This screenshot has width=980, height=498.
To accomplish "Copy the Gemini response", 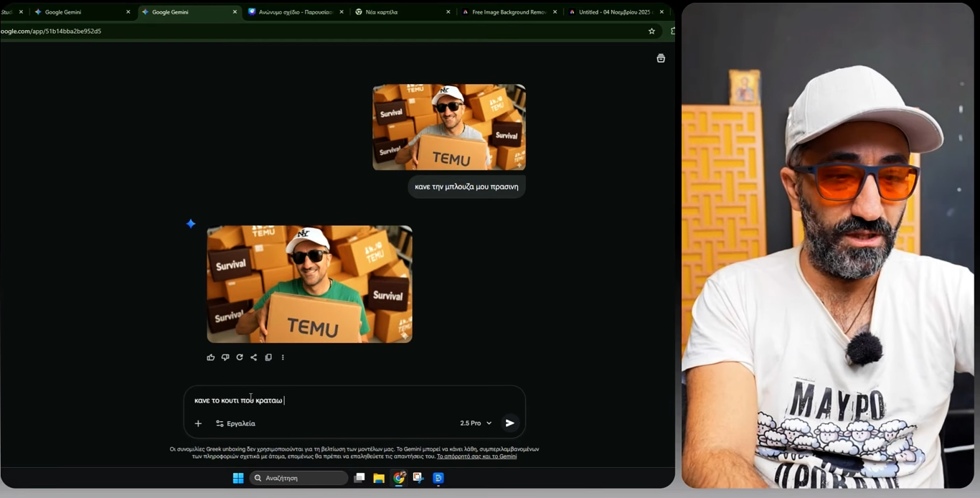I will [x=268, y=357].
